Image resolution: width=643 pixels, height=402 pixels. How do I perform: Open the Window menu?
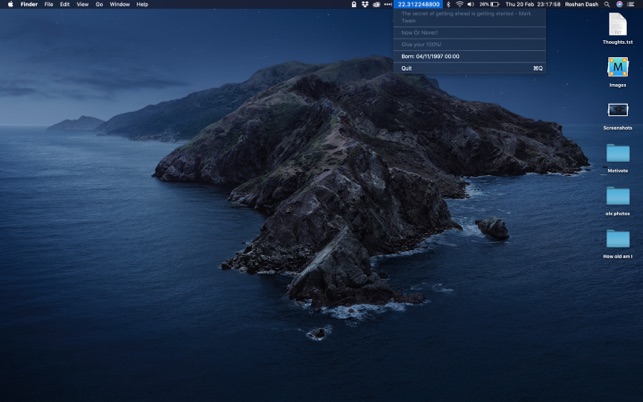coord(119,4)
